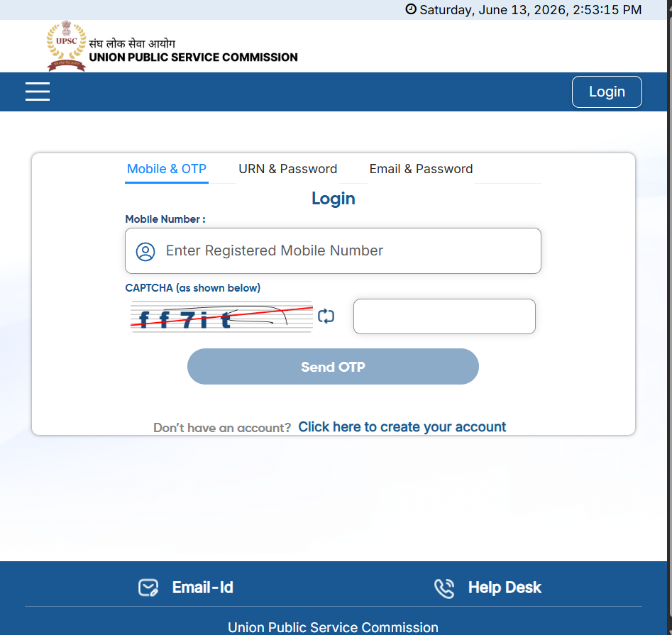Open 'Click here to create your account'

point(402,426)
